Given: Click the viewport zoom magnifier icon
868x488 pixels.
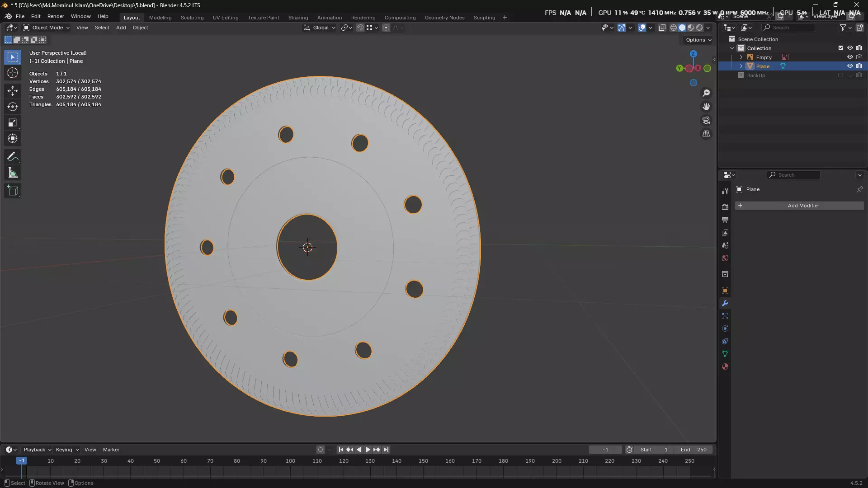Looking at the screenshot, I should click(x=706, y=93).
